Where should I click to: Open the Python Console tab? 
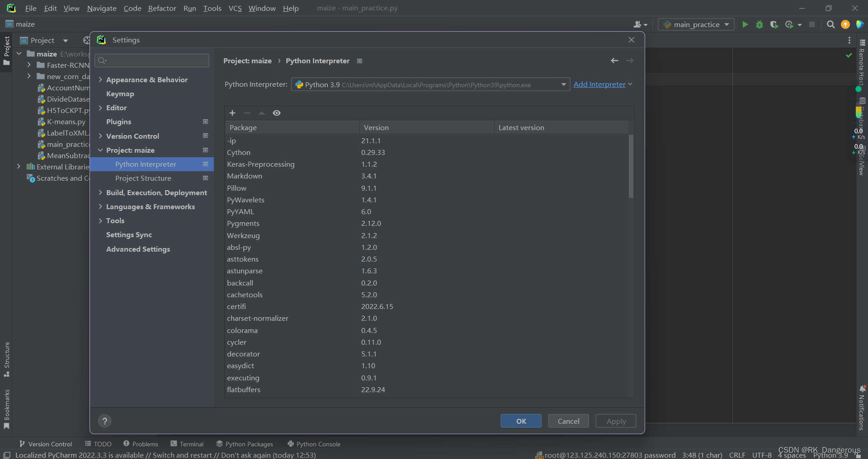(314, 444)
